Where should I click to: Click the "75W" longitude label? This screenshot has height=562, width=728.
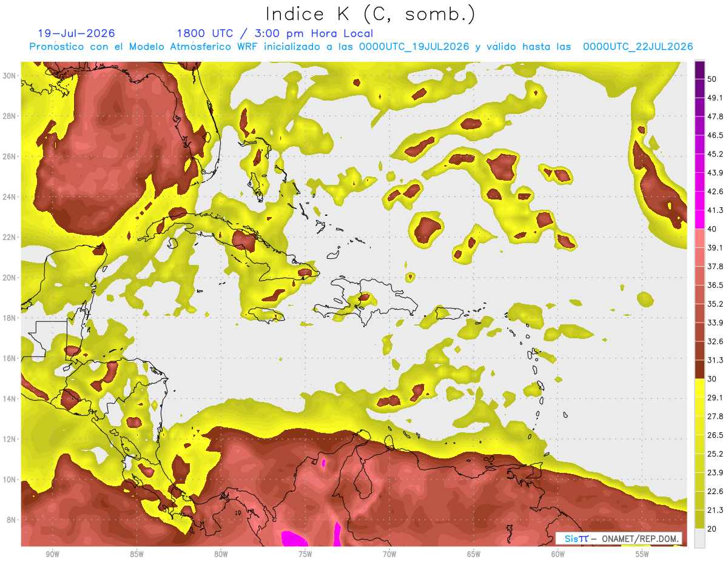coord(305,554)
